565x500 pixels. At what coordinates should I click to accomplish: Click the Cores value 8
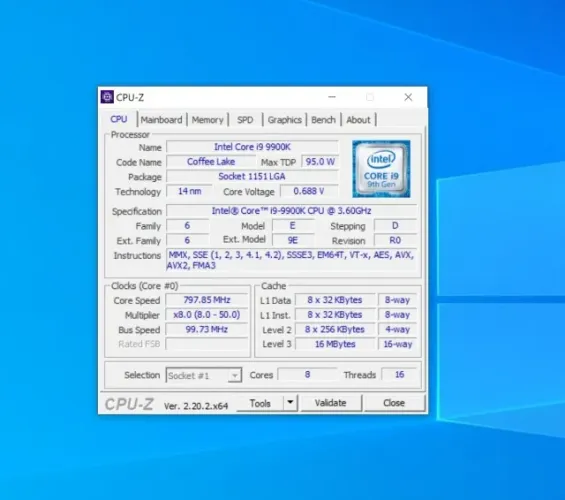[307, 375]
